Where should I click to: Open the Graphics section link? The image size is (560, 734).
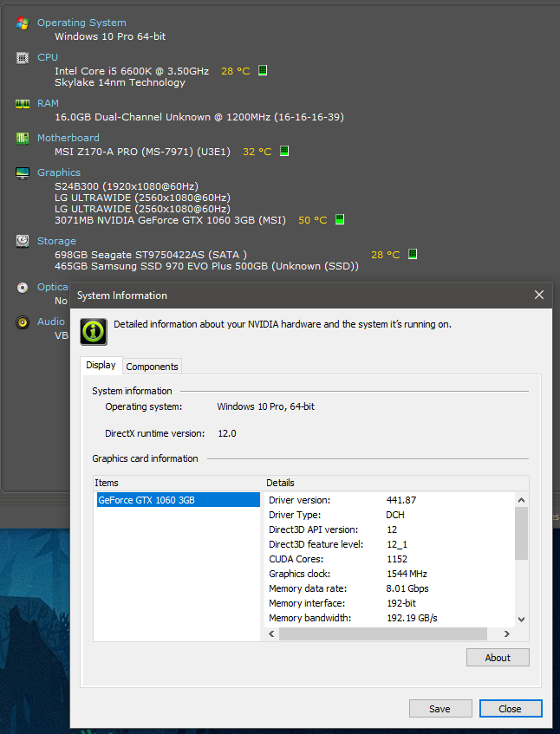59,172
